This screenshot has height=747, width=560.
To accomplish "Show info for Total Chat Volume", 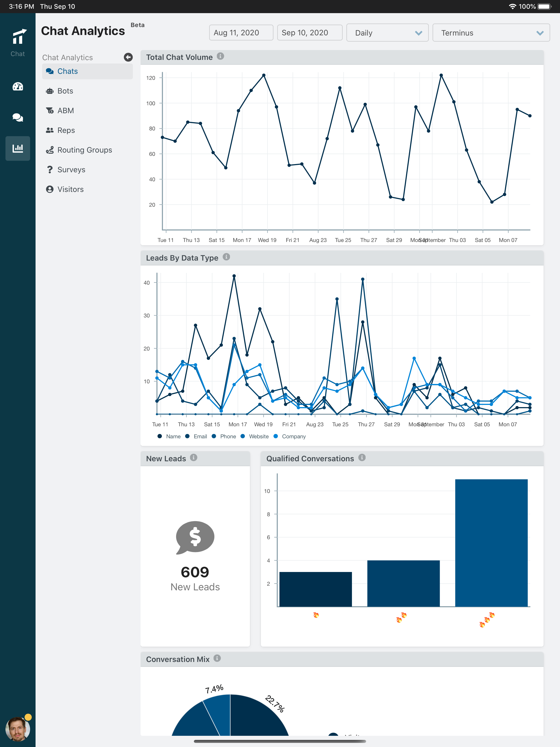I will coord(220,56).
